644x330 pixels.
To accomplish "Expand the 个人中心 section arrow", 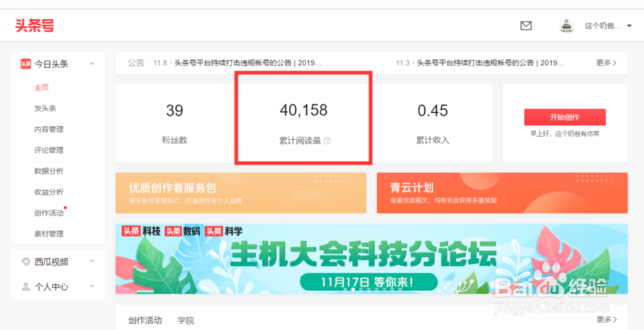I will coord(92,286).
